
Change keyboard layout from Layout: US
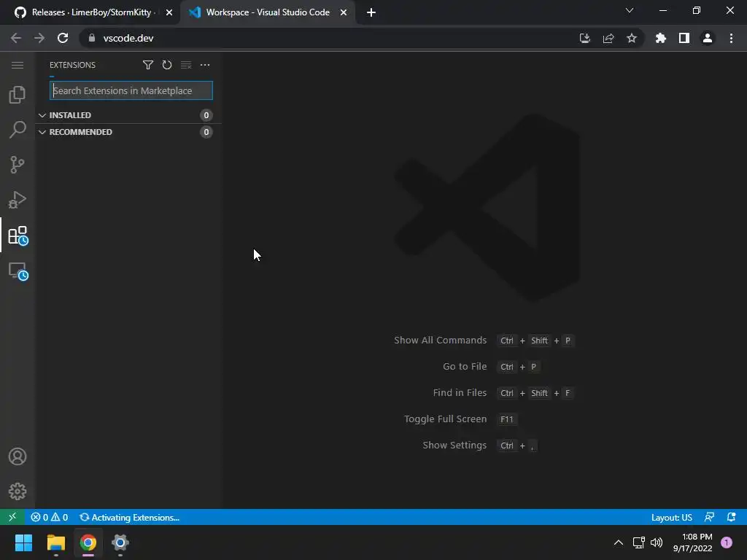tap(671, 517)
